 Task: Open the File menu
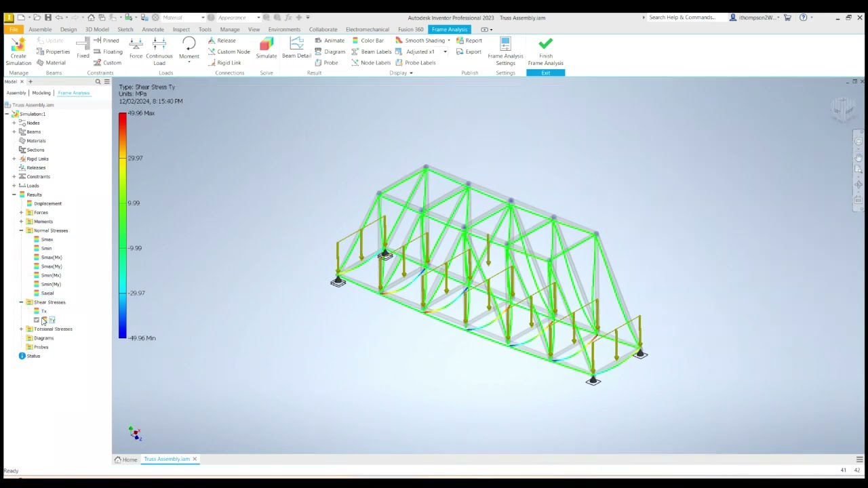[x=14, y=29]
